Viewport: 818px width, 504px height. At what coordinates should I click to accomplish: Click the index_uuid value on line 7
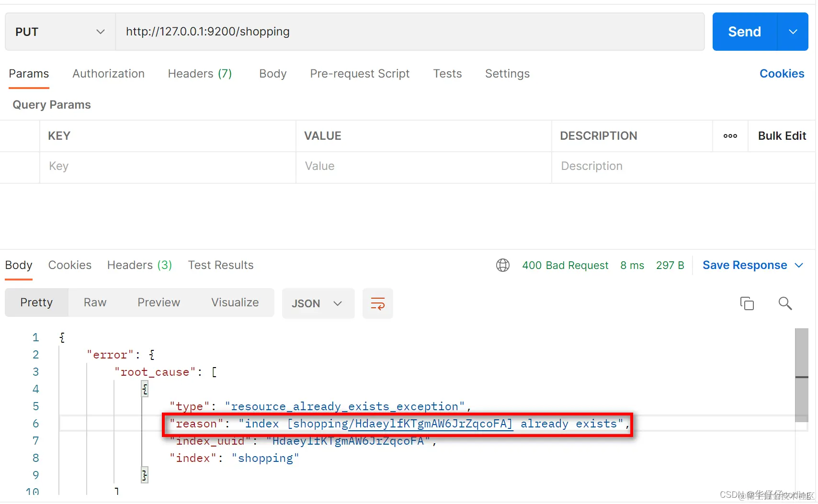coord(348,441)
